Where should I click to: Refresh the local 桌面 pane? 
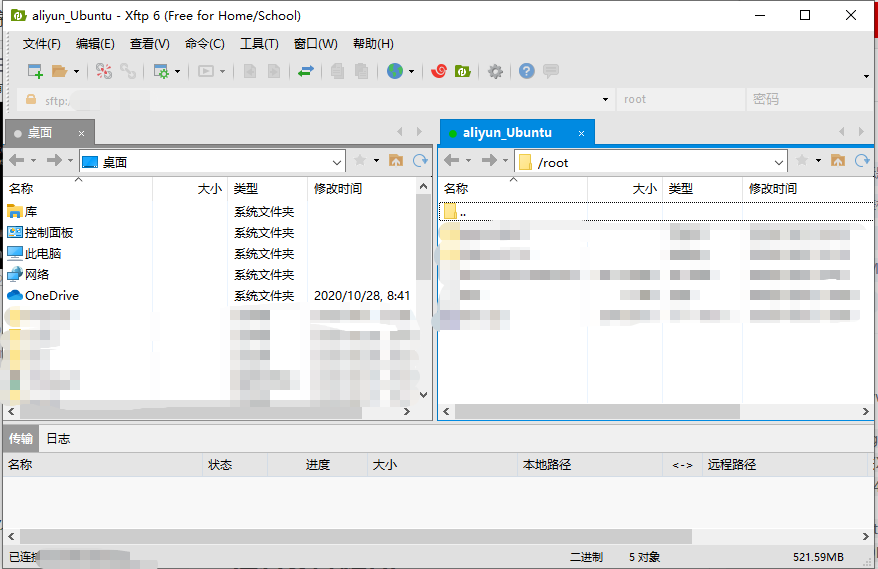pos(421,161)
